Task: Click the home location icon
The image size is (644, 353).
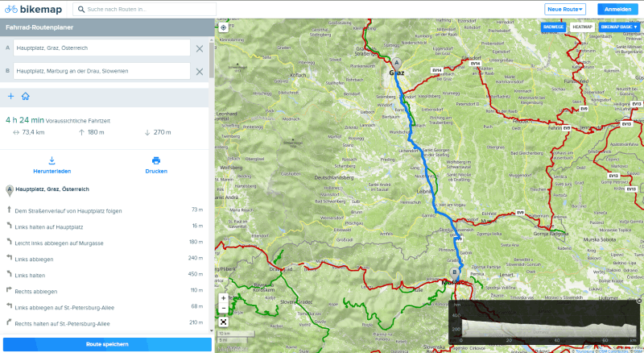Action: pyautogui.click(x=26, y=96)
